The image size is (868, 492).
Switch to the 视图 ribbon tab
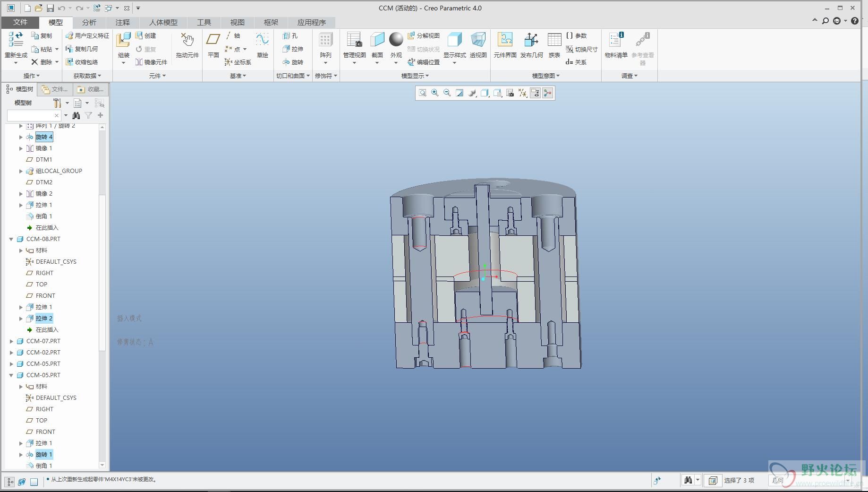pyautogui.click(x=237, y=22)
